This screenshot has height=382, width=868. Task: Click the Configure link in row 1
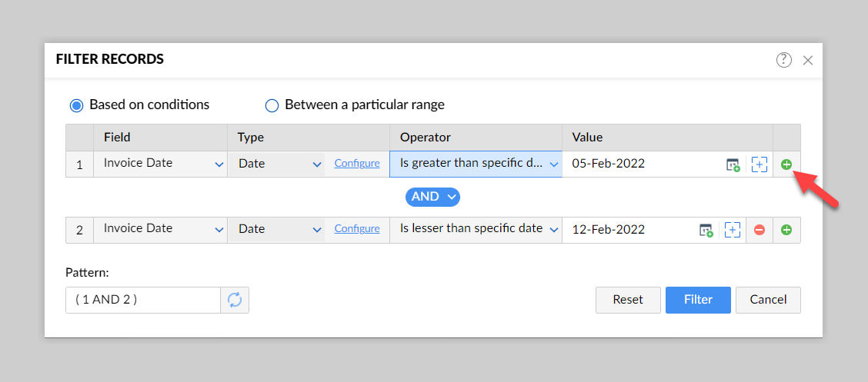tap(357, 164)
